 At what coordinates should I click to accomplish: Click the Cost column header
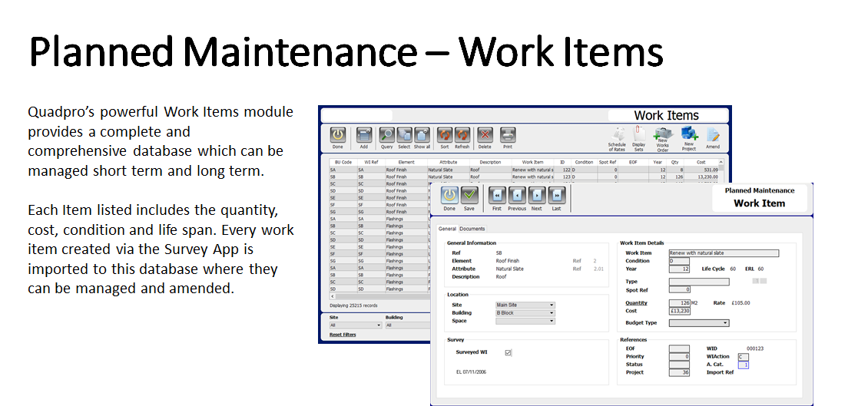[x=701, y=163]
